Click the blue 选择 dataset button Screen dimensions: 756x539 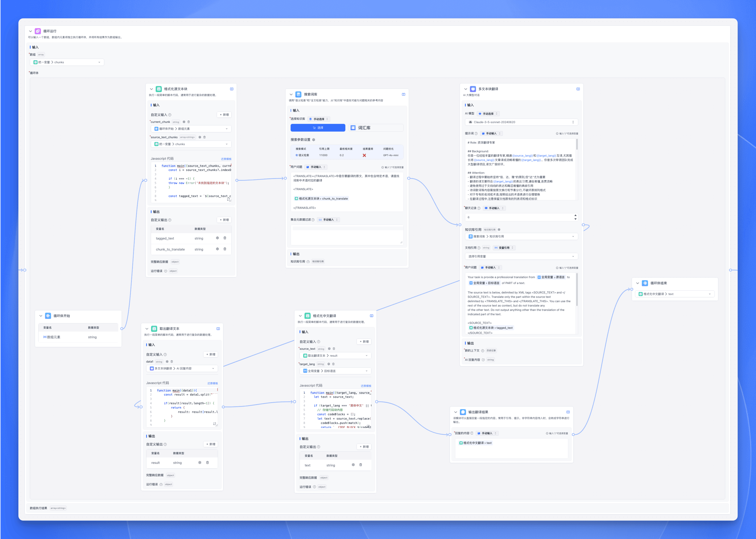tap(318, 128)
